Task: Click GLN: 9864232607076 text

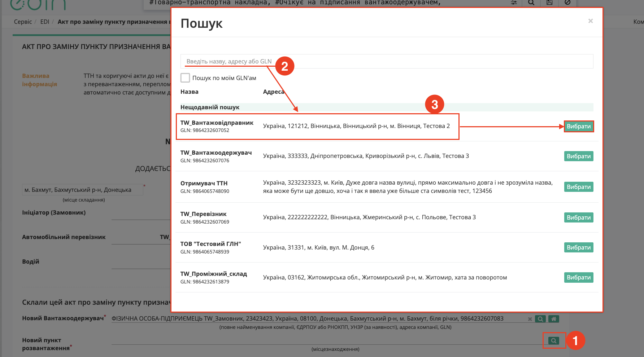Action: point(205,160)
